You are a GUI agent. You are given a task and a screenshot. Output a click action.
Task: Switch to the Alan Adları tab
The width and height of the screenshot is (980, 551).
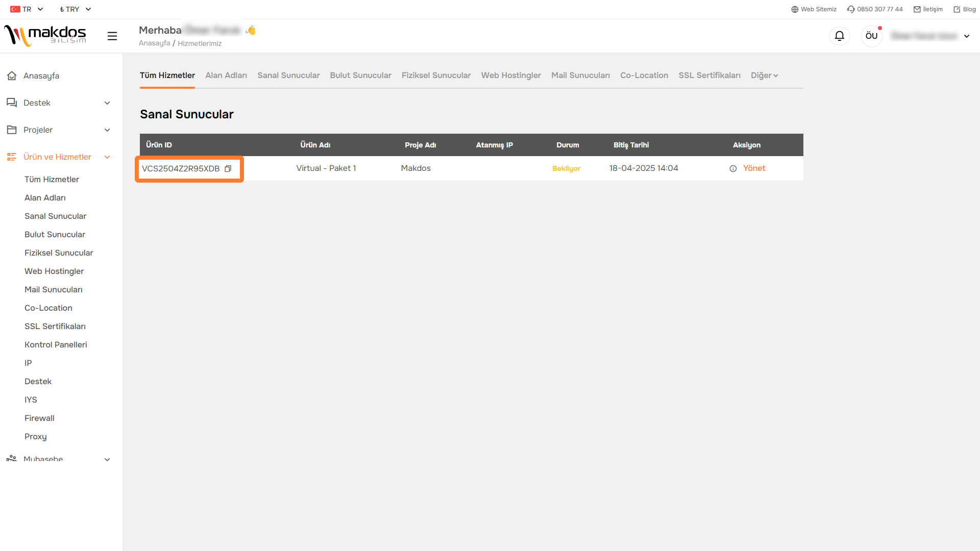coord(226,76)
